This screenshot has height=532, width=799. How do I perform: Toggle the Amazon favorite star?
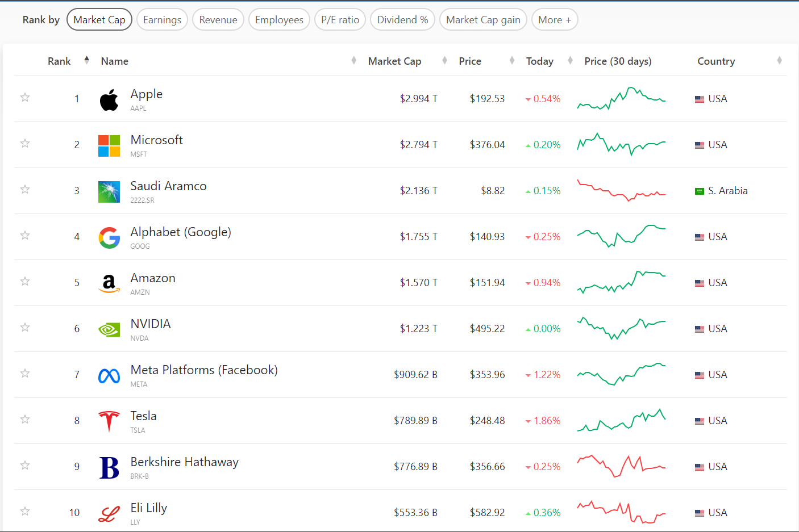click(25, 282)
